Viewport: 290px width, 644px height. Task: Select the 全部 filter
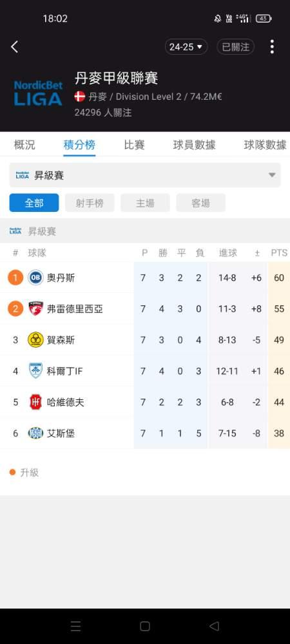tap(34, 203)
